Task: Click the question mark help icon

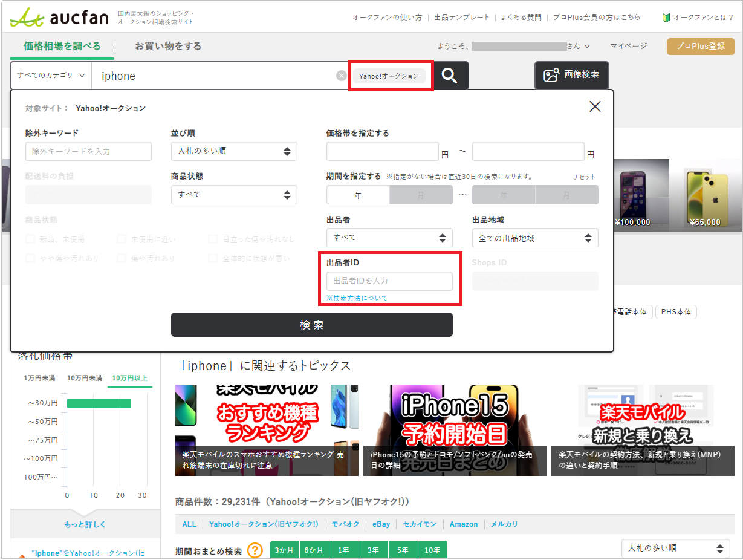Action: (255, 551)
